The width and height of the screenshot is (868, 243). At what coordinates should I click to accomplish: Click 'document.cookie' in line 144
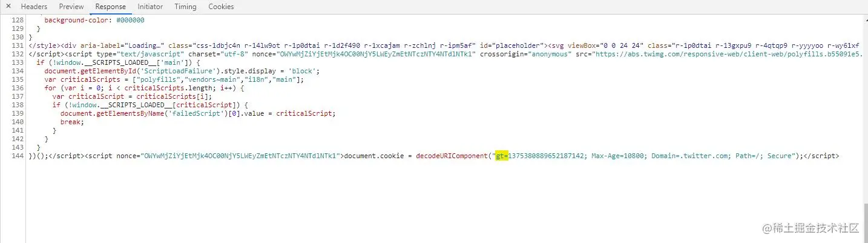pos(374,156)
